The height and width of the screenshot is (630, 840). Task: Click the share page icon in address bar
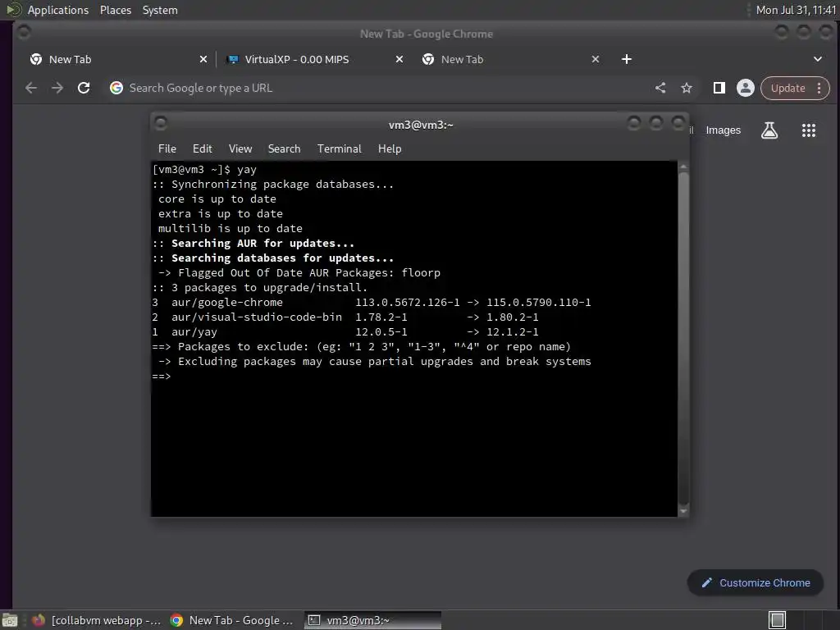pos(660,88)
